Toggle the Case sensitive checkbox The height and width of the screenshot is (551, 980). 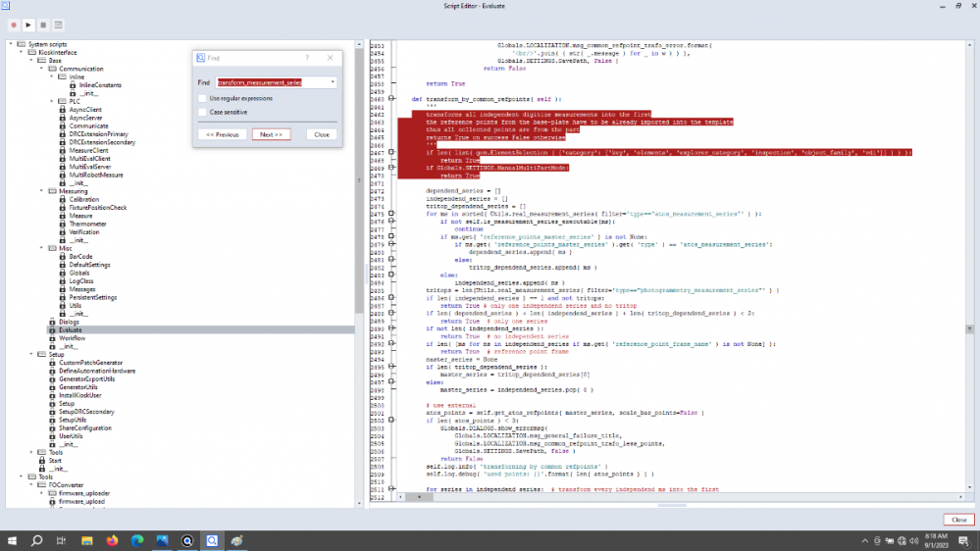click(202, 113)
